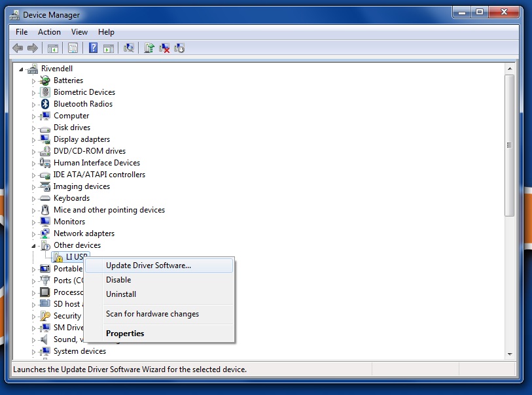Click the Update Driver Software toolbar icon
This screenshot has width=532, height=395.
[x=150, y=48]
